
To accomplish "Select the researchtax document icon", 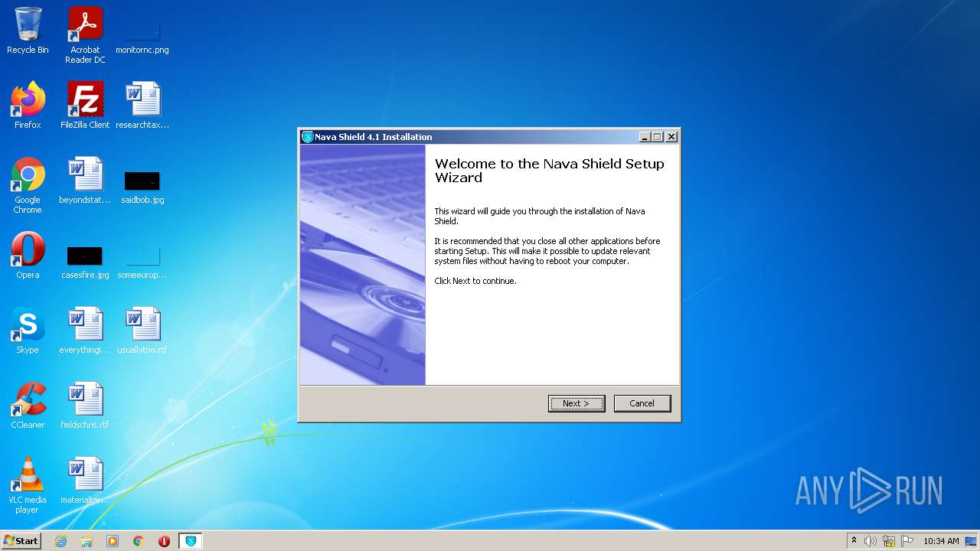I will tap(142, 106).
